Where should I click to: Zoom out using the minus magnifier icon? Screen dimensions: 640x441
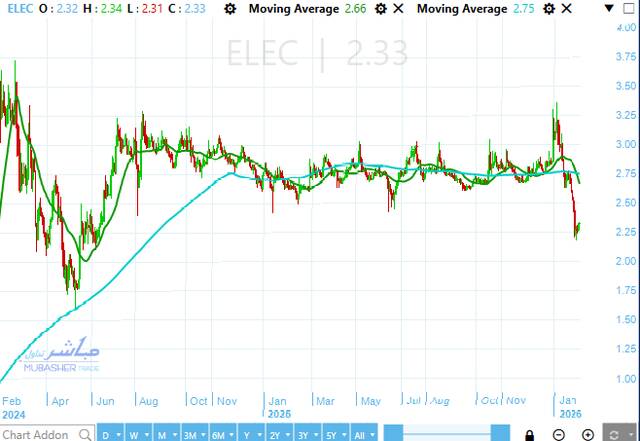point(558,434)
